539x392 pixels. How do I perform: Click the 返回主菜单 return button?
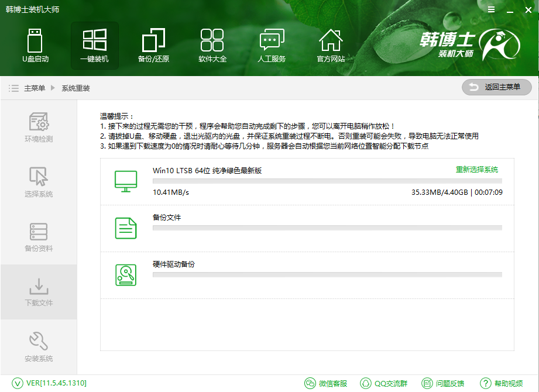tap(496, 87)
